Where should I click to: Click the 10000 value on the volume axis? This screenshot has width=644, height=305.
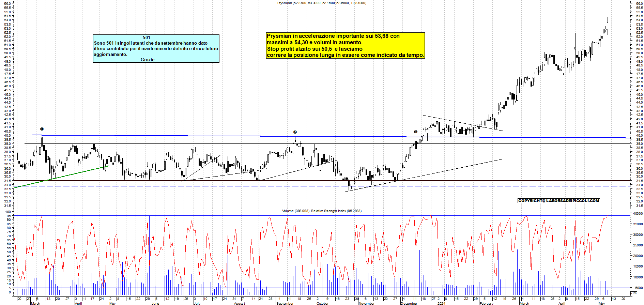point(638,277)
